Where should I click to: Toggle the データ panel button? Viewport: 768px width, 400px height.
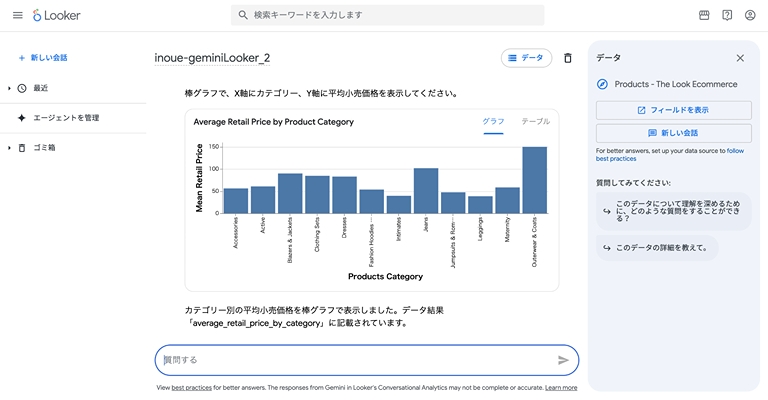[x=526, y=58]
